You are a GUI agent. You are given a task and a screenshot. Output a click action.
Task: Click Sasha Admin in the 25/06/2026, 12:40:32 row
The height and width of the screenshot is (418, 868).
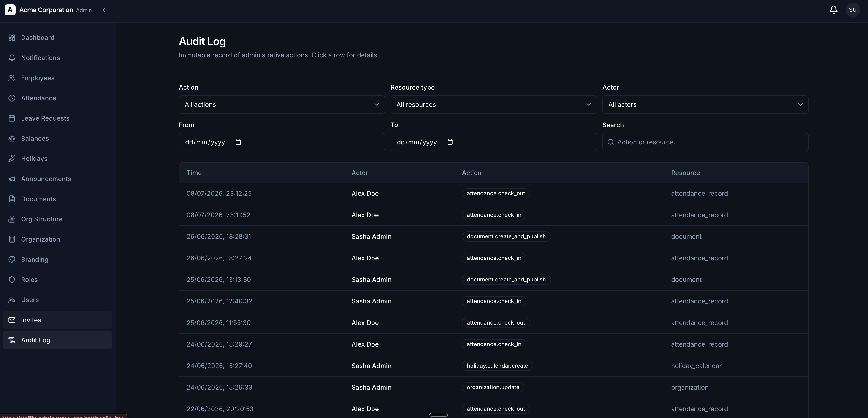(371, 301)
